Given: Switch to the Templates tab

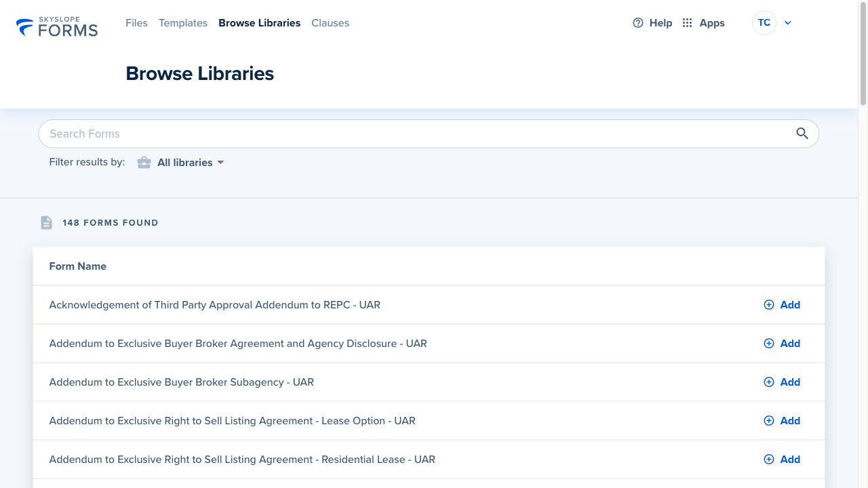Looking at the screenshot, I should click(x=183, y=23).
